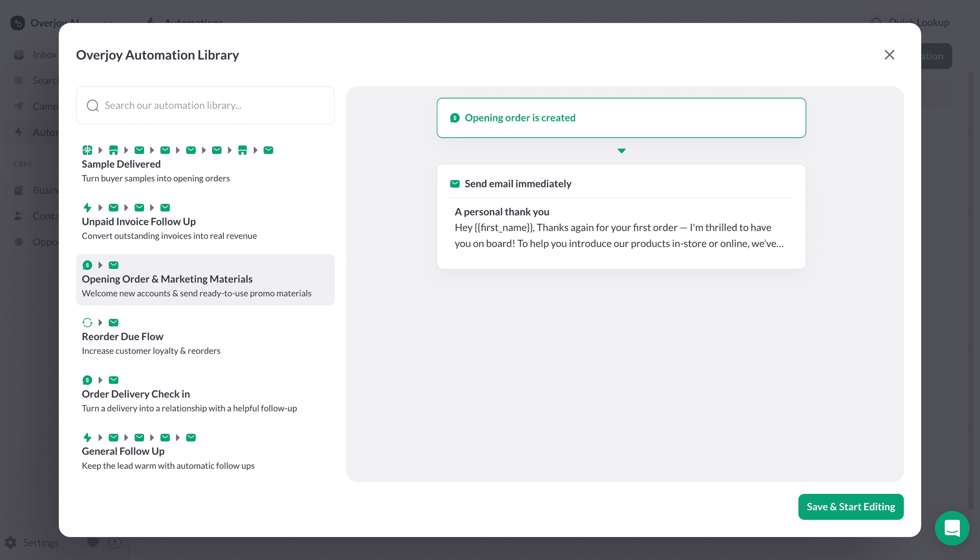Click the search magnifier icon in library
Screen dimensions: 980x560
coord(93,105)
